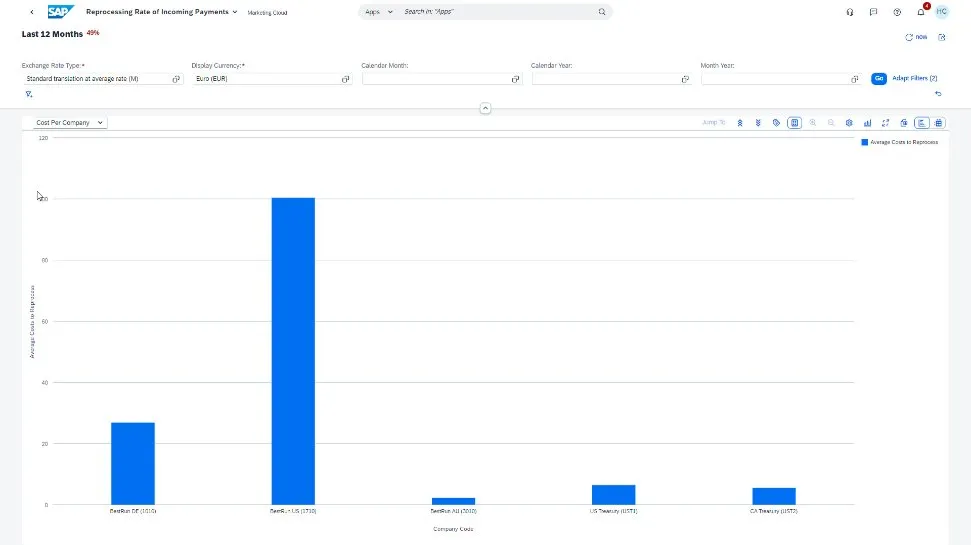Collapse the filter header panel

485,108
